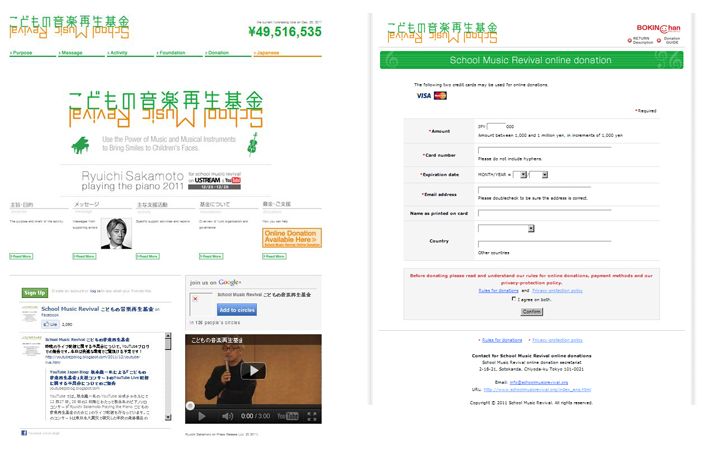Screen dimensions: 704x452
Task: Click the feed scrollbar up arrow
Action: click(x=168, y=336)
